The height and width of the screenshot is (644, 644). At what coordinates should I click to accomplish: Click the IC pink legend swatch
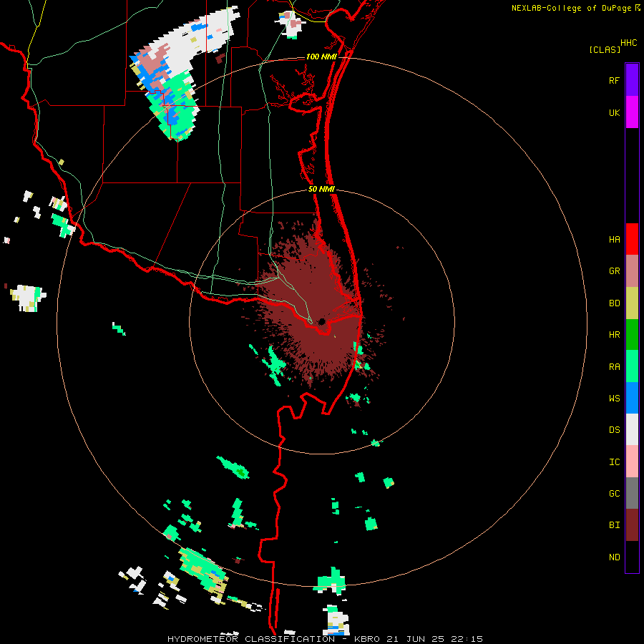point(632,462)
